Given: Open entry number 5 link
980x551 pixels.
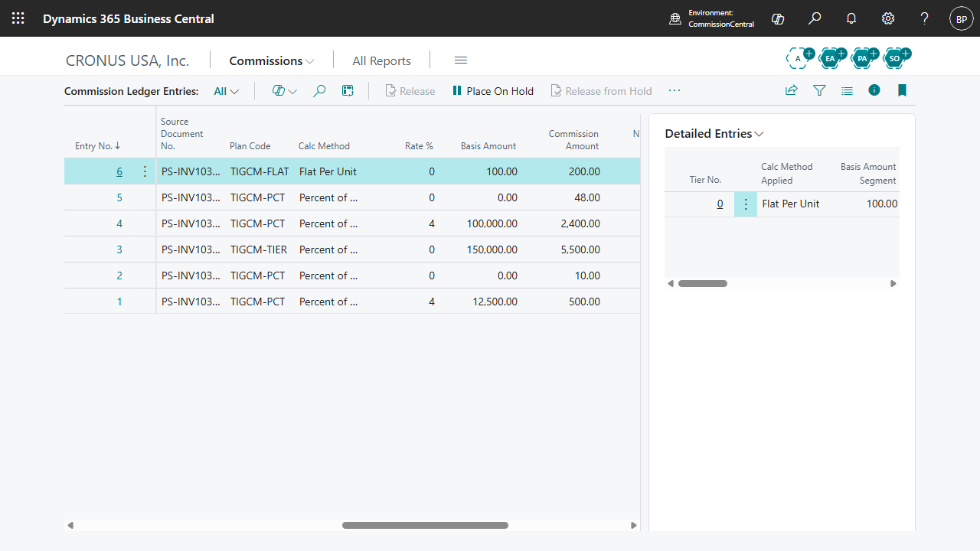Looking at the screenshot, I should coord(119,197).
